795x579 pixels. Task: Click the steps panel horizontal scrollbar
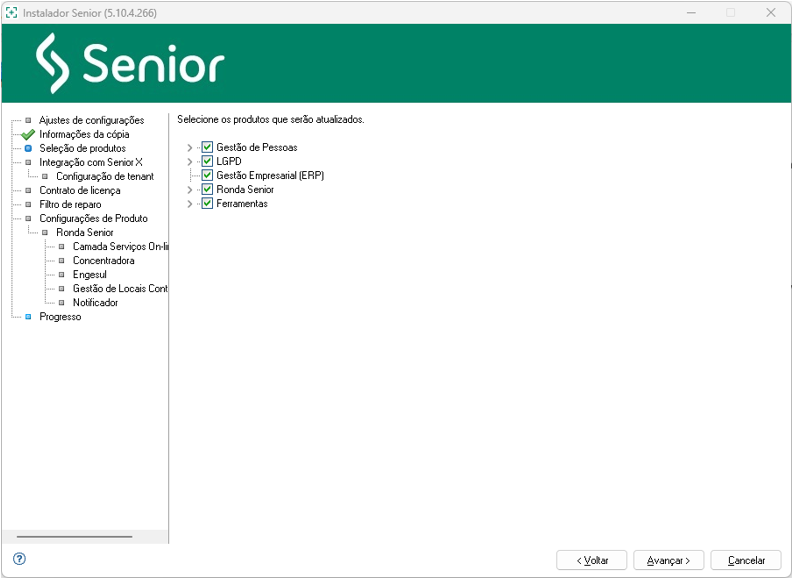[x=75, y=537]
